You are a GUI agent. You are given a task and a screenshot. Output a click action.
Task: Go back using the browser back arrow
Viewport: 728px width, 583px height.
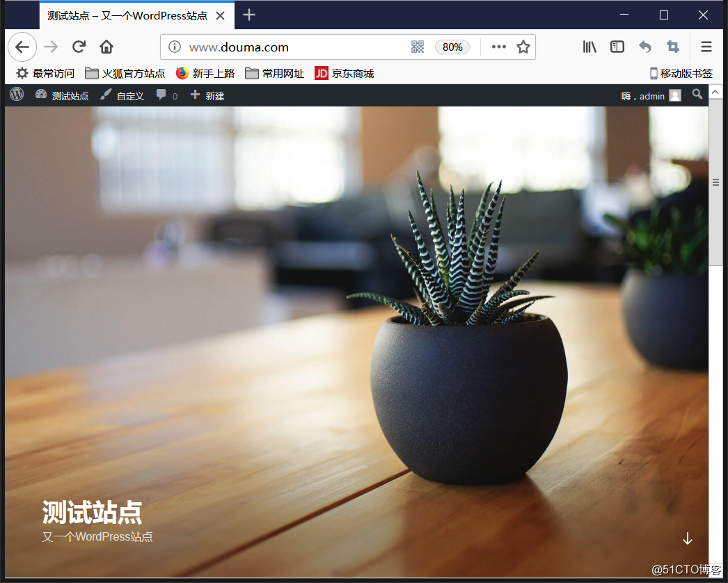coord(22,47)
